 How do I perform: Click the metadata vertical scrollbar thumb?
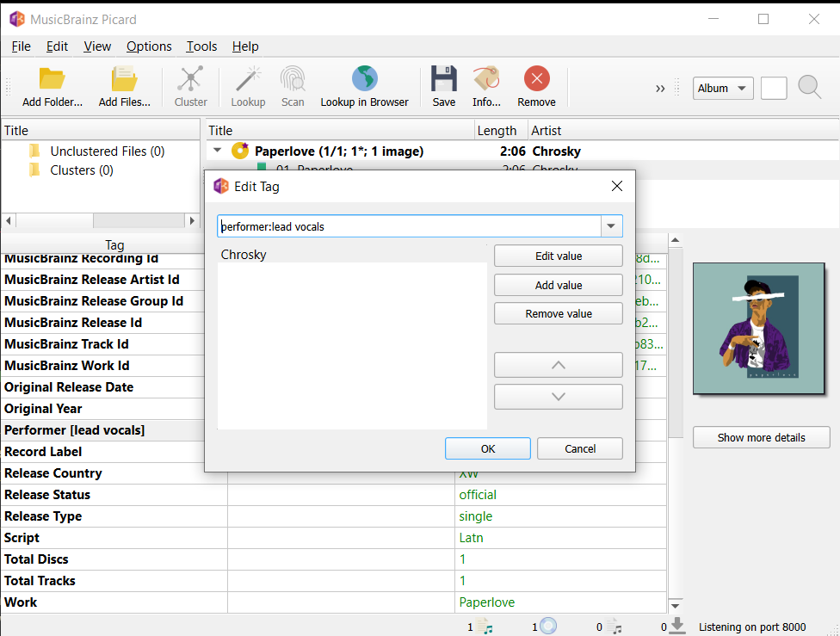coord(675,343)
